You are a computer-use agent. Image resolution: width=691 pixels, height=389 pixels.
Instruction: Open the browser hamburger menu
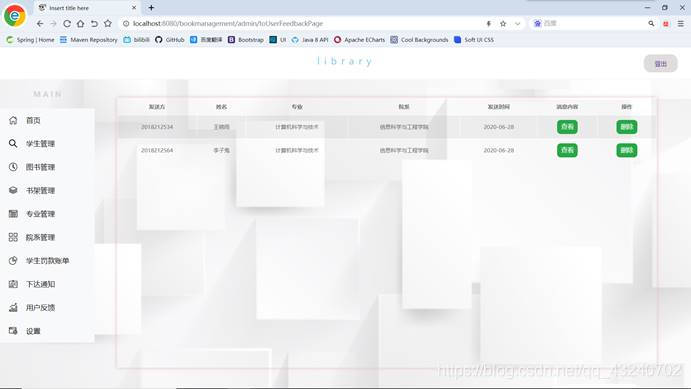[680, 23]
